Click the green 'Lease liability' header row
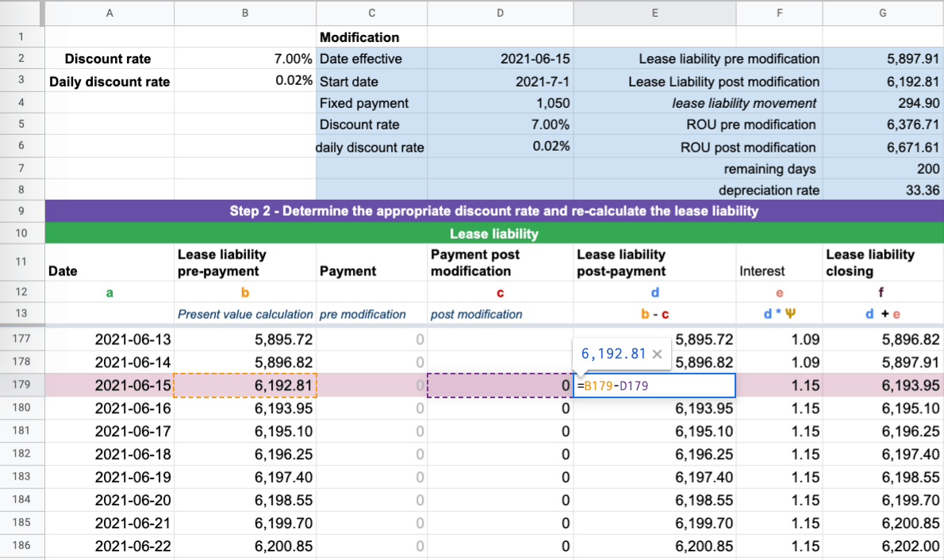 point(493,234)
